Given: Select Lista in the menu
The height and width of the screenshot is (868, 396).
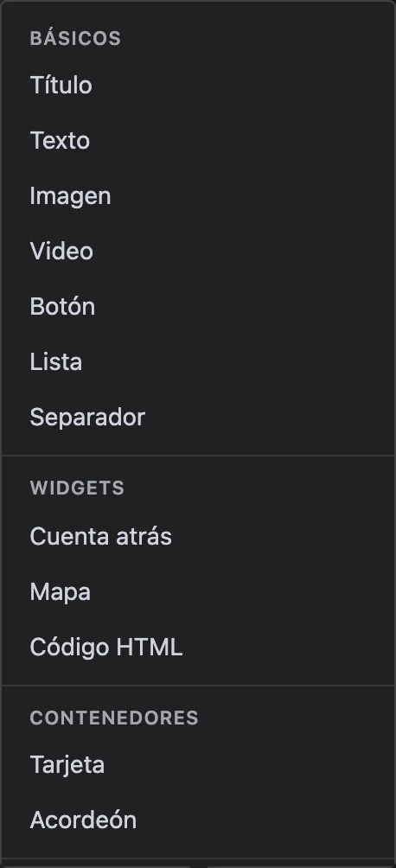Looking at the screenshot, I should coord(198,362).
